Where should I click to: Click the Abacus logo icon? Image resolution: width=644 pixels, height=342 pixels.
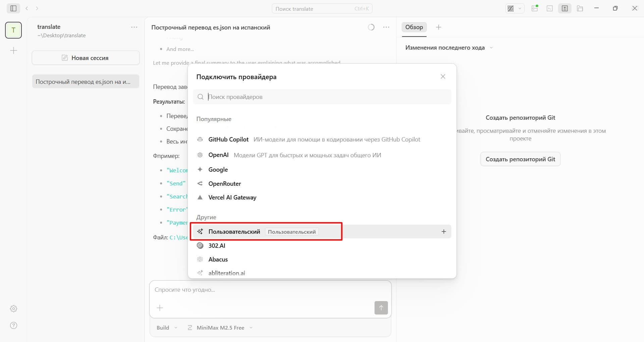(200, 259)
